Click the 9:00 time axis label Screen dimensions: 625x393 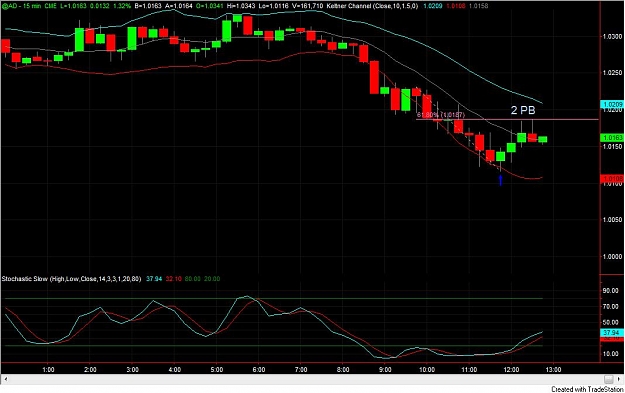pyautogui.click(x=385, y=369)
